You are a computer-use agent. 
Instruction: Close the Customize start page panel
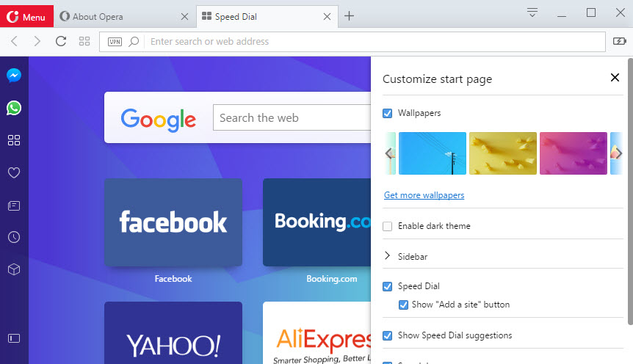615,78
